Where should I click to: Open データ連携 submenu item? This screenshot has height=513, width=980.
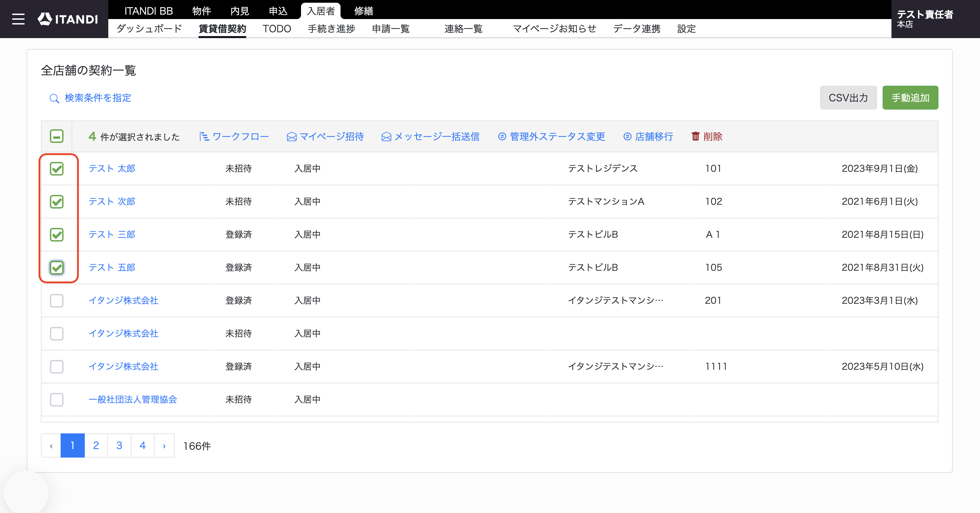636,29
